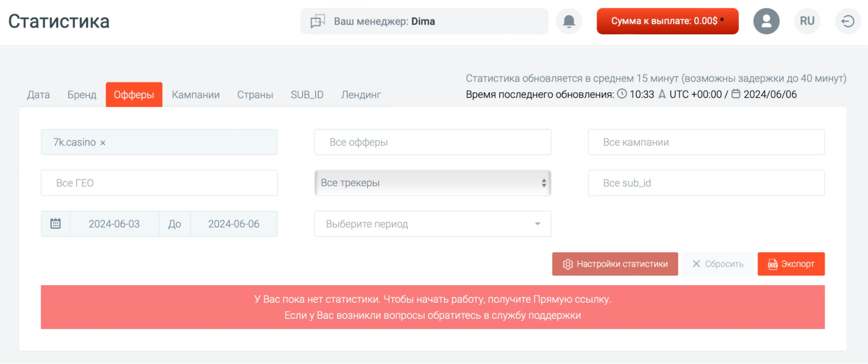
Task: Open the user profile avatar
Action: point(766,21)
